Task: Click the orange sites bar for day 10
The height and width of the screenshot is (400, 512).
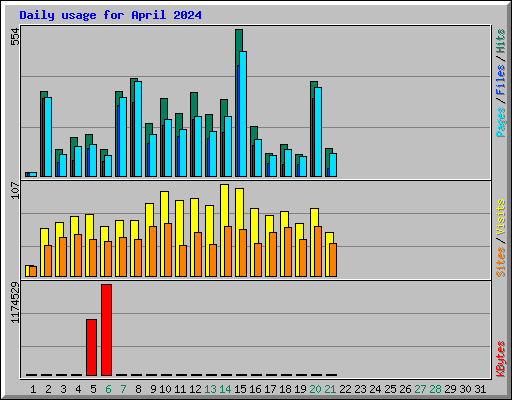Action: coord(168,250)
